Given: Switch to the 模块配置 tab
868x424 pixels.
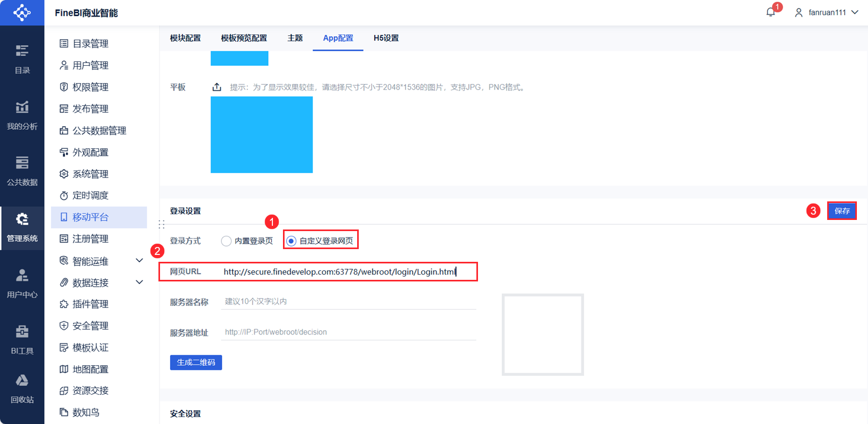Looking at the screenshot, I should coord(185,38).
